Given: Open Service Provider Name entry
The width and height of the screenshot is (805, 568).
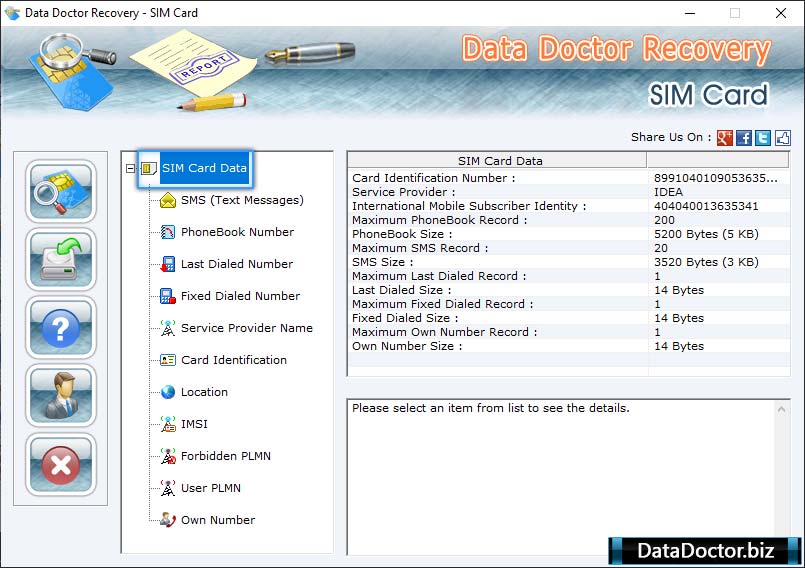Looking at the screenshot, I should [246, 328].
